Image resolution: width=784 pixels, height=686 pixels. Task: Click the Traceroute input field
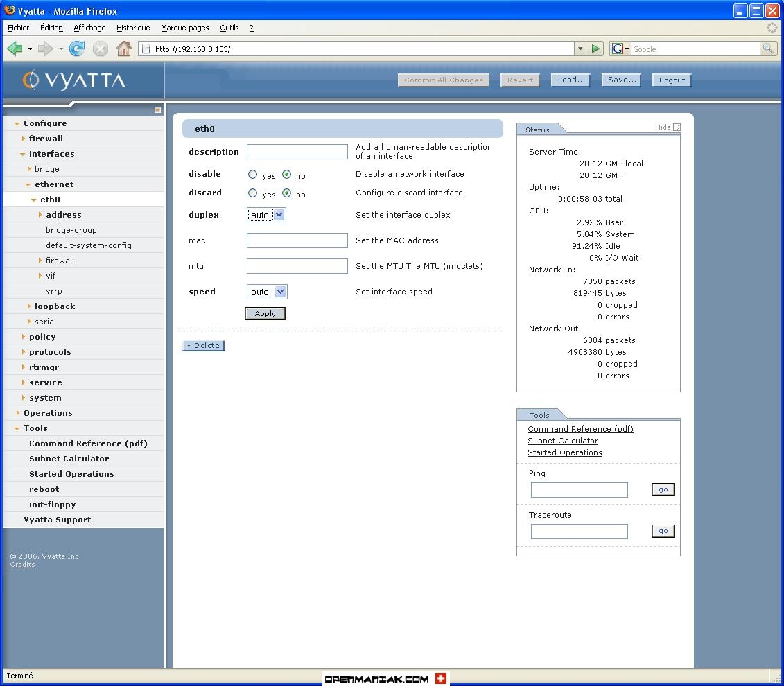579,531
